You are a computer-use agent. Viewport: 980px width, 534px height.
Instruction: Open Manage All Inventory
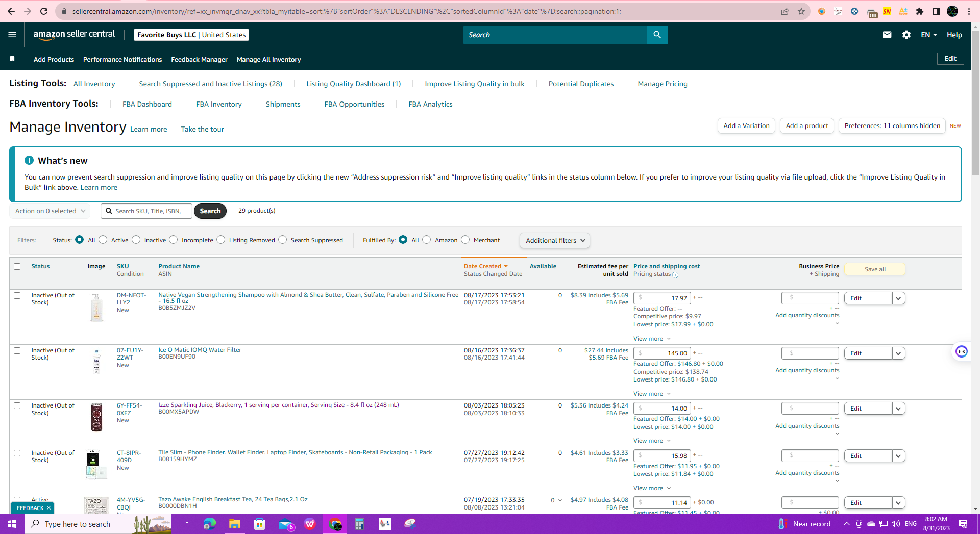click(269, 59)
